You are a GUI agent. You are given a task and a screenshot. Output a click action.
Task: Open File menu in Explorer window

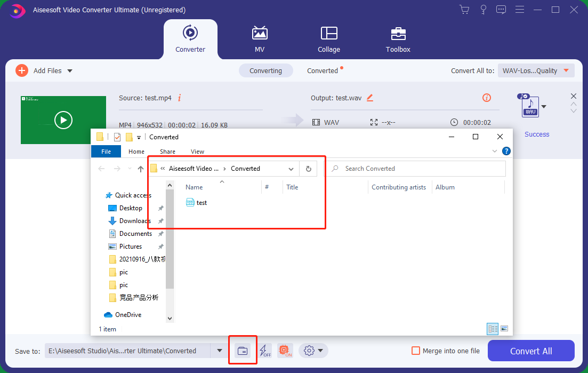(106, 152)
